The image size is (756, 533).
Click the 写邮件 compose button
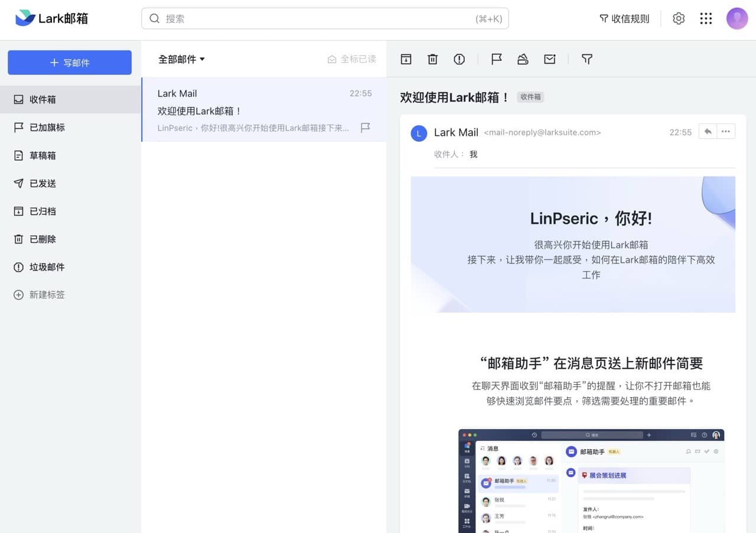(70, 63)
